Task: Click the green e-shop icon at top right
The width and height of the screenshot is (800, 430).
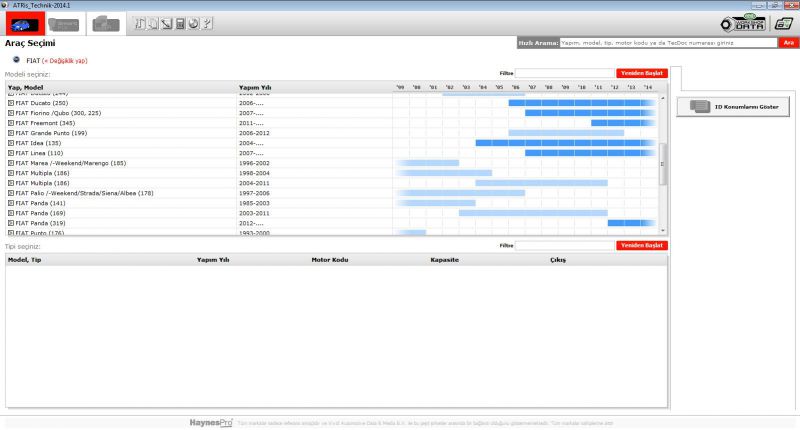Action: 784,23
